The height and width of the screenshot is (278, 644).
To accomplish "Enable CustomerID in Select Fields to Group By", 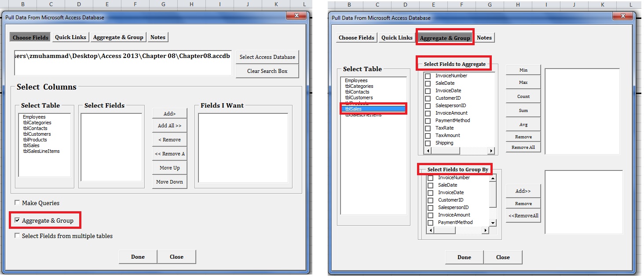I will [430, 200].
